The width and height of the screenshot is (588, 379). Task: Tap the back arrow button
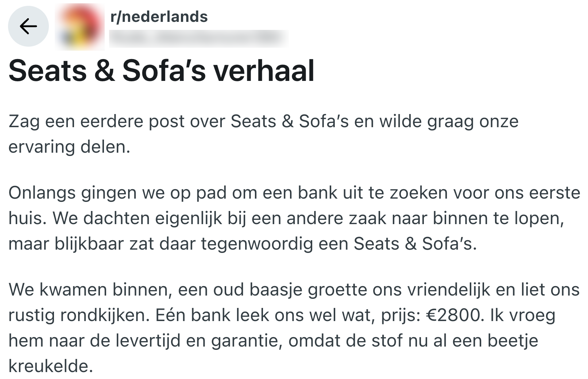coord(28,26)
